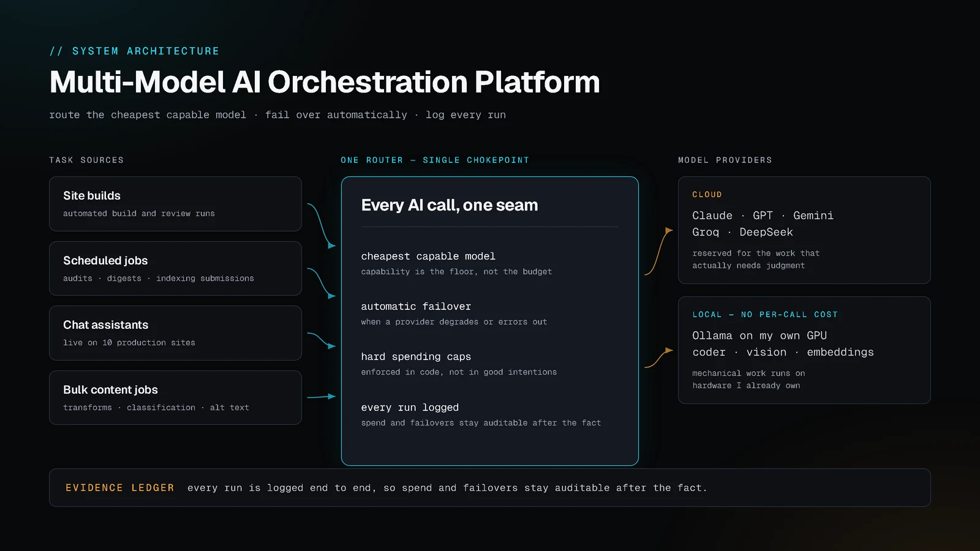Click the 'CLOUD' label
980x551 pixels.
[x=707, y=195]
